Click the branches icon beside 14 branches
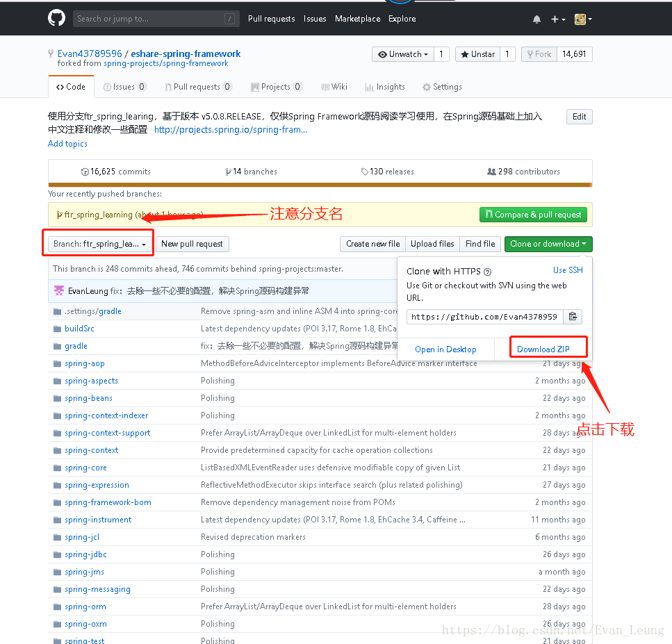This screenshot has width=672, height=644. point(229,172)
